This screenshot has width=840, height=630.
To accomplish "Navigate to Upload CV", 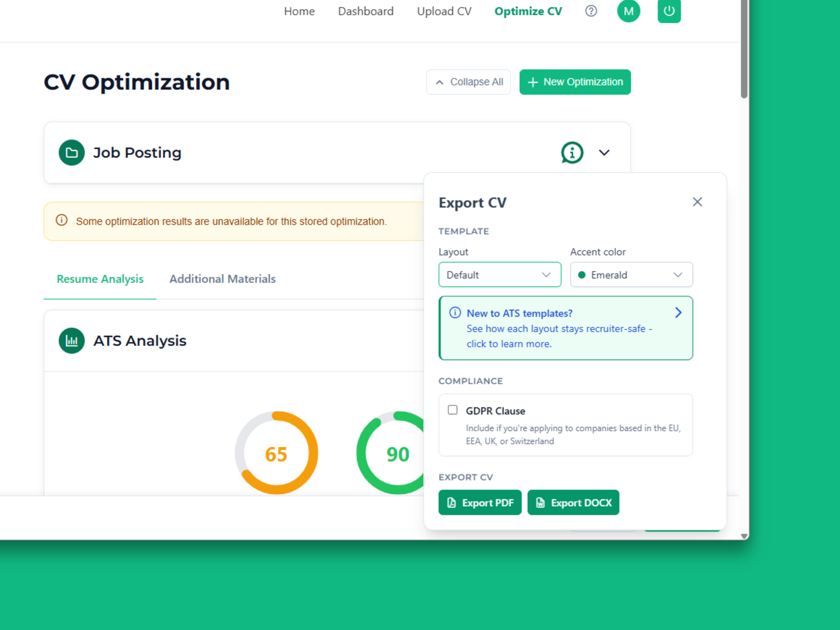I will point(444,12).
